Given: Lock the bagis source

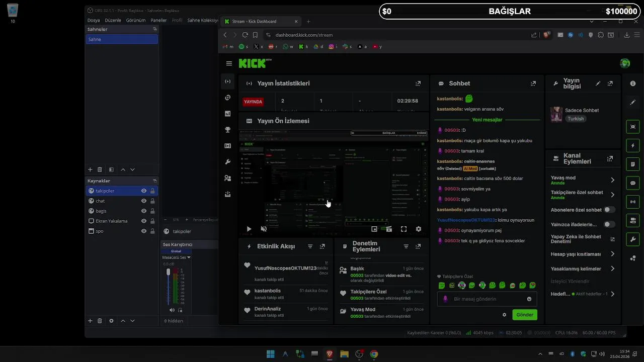Looking at the screenshot, I should coord(152,211).
